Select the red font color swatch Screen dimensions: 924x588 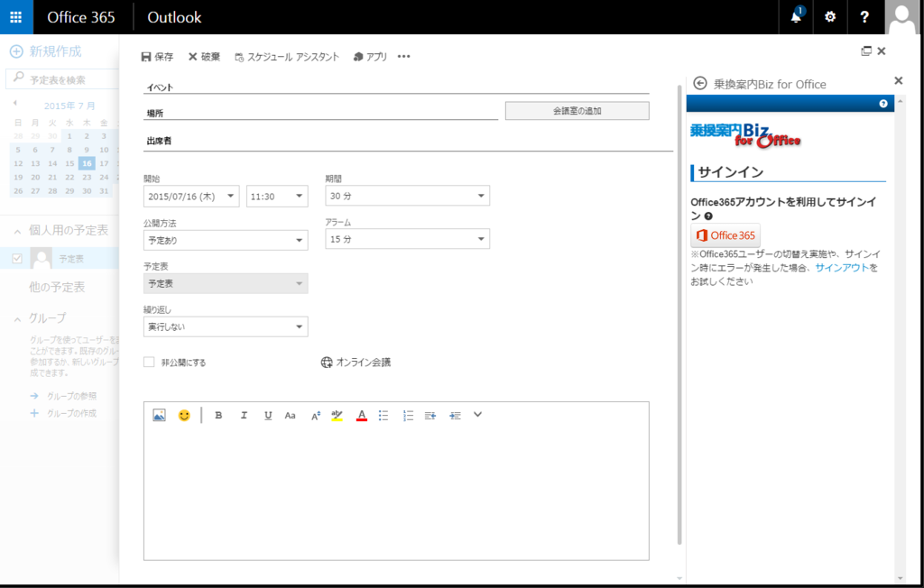[x=360, y=415]
